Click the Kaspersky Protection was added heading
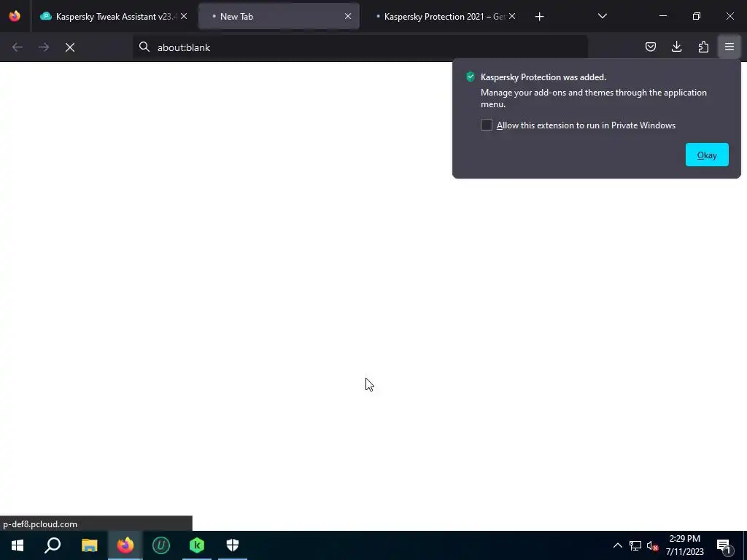 pos(543,77)
